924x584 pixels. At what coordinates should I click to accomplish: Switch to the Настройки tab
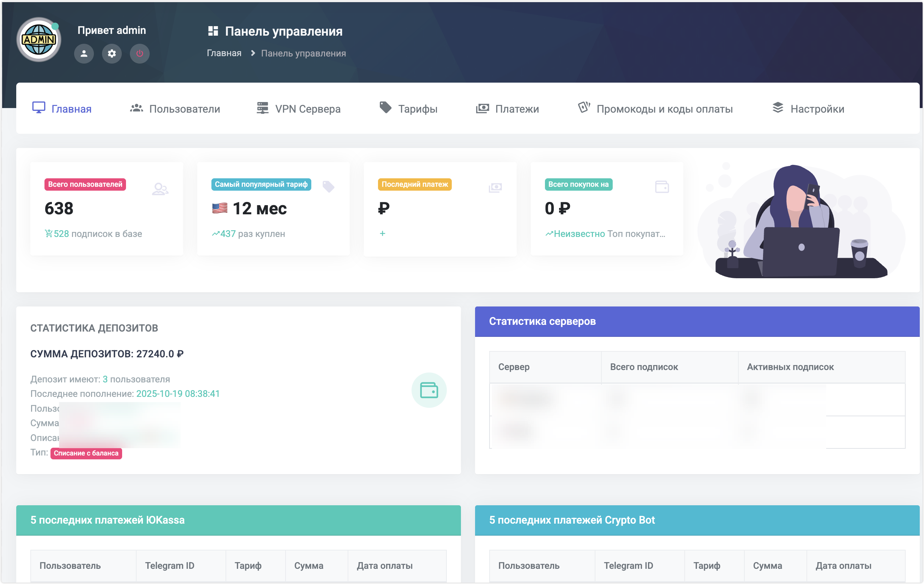click(808, 109)
